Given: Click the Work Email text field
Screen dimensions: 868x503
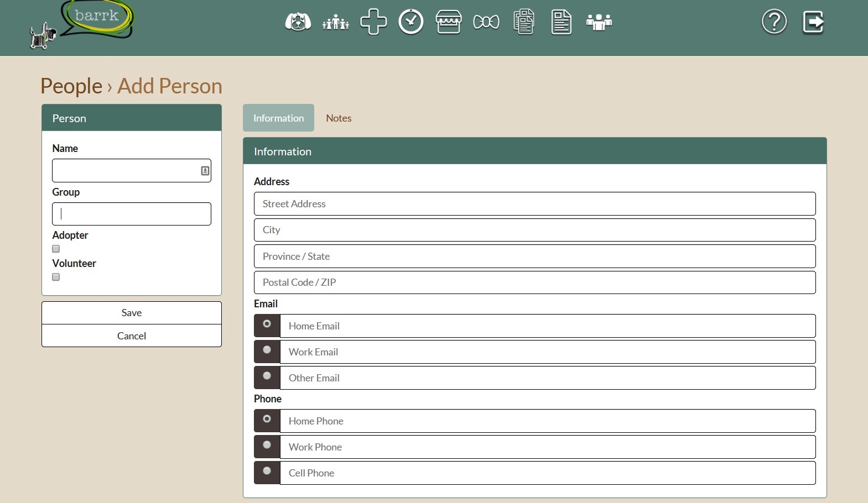Looking at the screenshot, I should pos(548,352).
